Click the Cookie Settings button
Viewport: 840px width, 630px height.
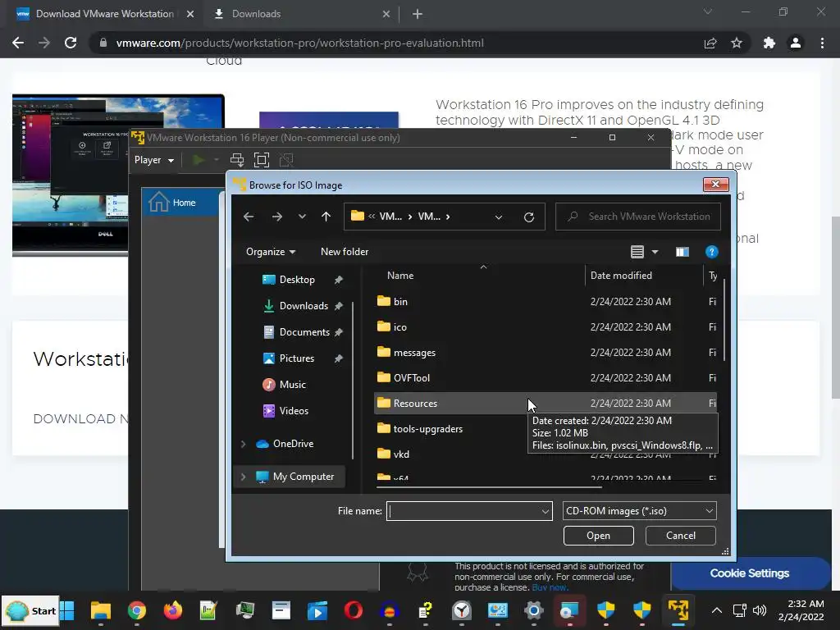[750, 573]
